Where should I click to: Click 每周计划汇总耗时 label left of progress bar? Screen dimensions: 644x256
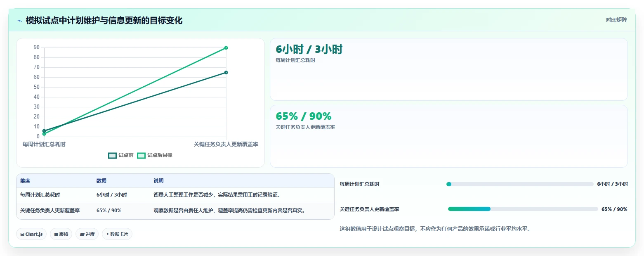coord(359,184)
